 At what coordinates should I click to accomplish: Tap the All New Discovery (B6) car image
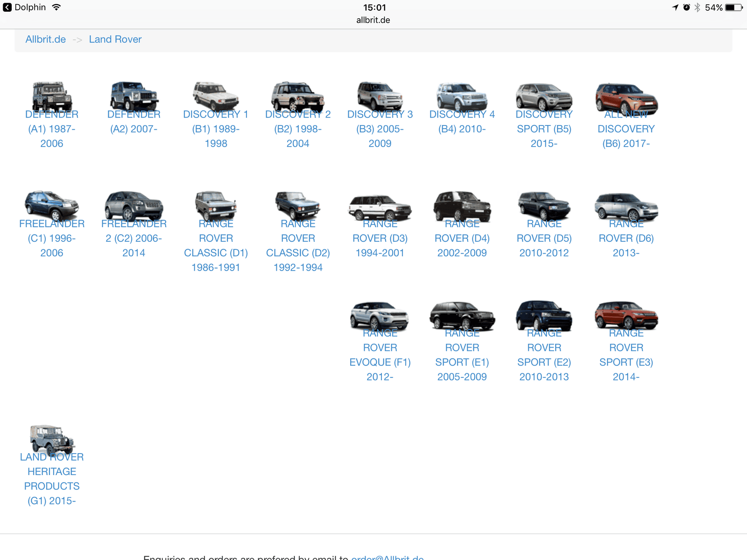pyautogui.click(x=627, y=98)
